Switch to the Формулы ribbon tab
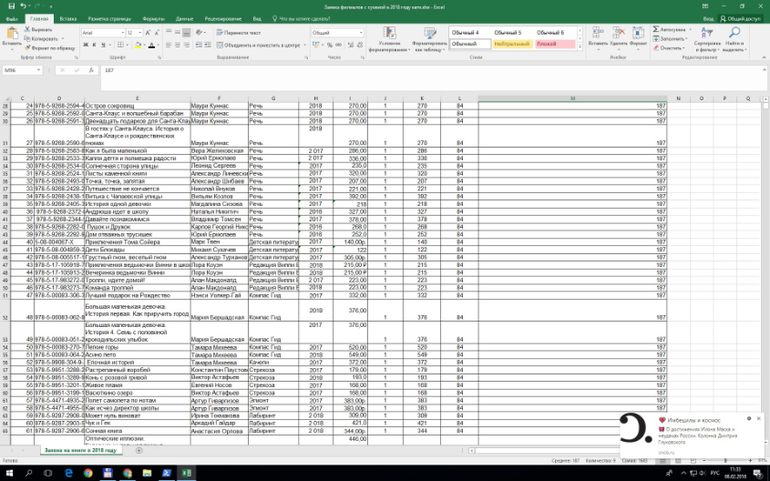The width and height of the screenshot is (770, 481). (x=153, y=18)
